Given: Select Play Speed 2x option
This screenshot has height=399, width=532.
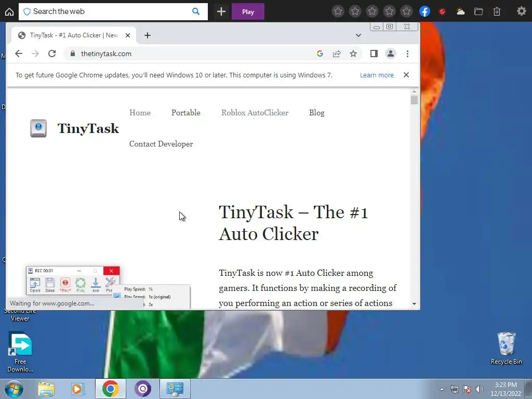Looking at the screenshot, I should coord(151,304).
